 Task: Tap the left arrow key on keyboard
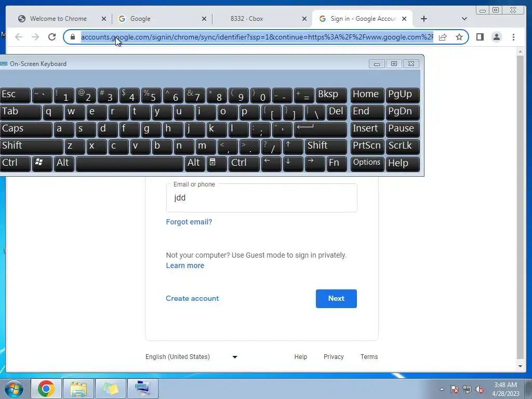[271, 164]
